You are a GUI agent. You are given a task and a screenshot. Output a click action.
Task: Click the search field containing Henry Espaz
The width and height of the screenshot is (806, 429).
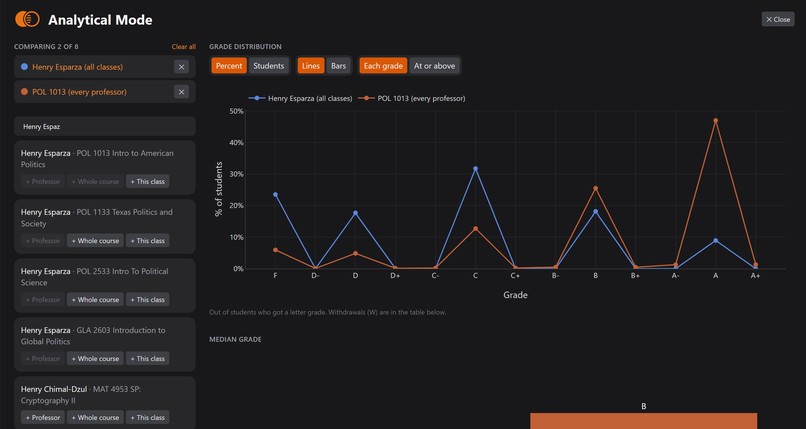(x=105, y=126)
